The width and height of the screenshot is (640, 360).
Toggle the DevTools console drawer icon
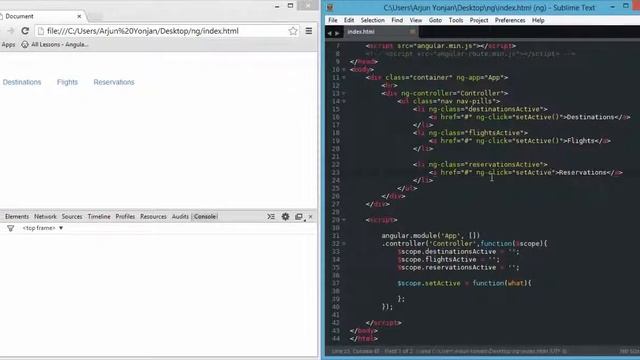pyautogui.click(x=271, y=217)
